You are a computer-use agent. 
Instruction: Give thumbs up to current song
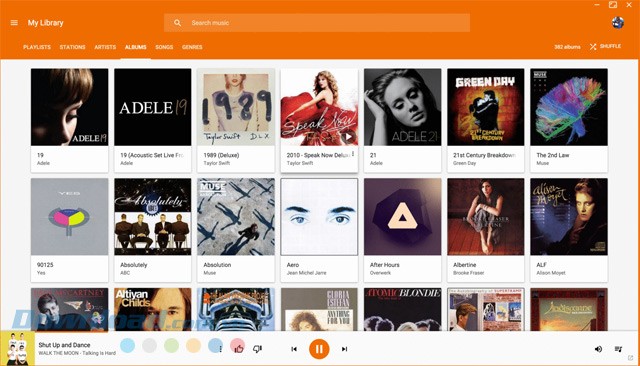click(x=239, y=349)
